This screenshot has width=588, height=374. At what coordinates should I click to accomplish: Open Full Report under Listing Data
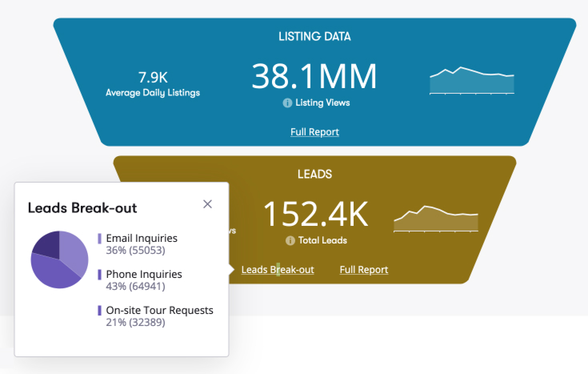314,132
